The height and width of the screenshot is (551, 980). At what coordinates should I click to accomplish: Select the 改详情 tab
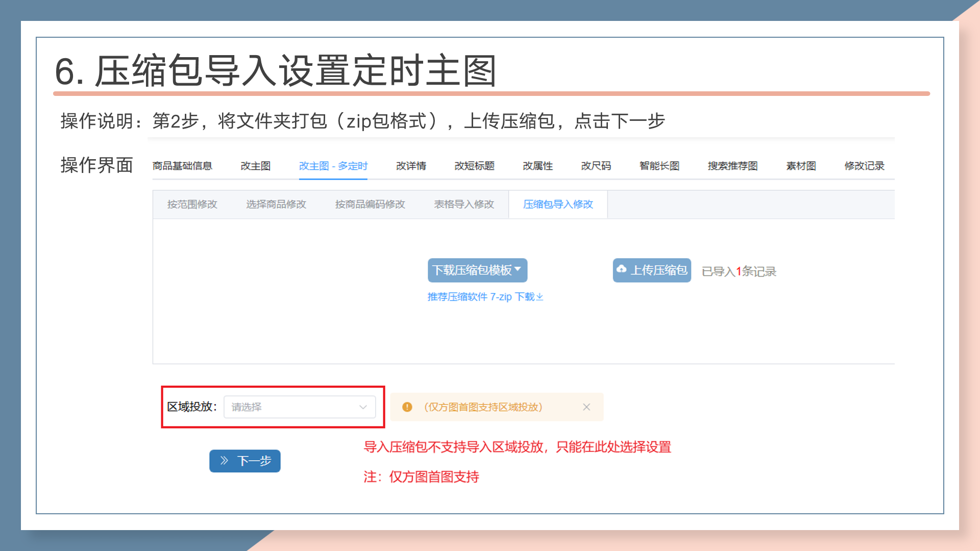(411, 166)
